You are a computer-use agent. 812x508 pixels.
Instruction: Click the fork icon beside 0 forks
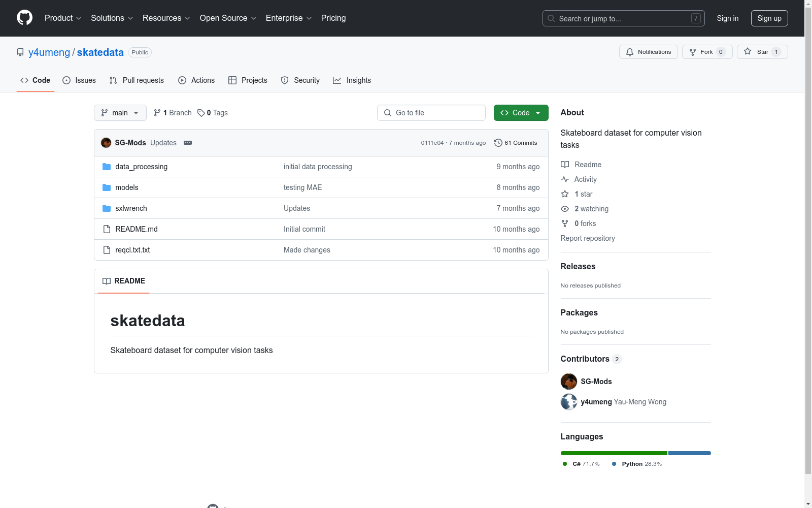(x=565, y=224)
